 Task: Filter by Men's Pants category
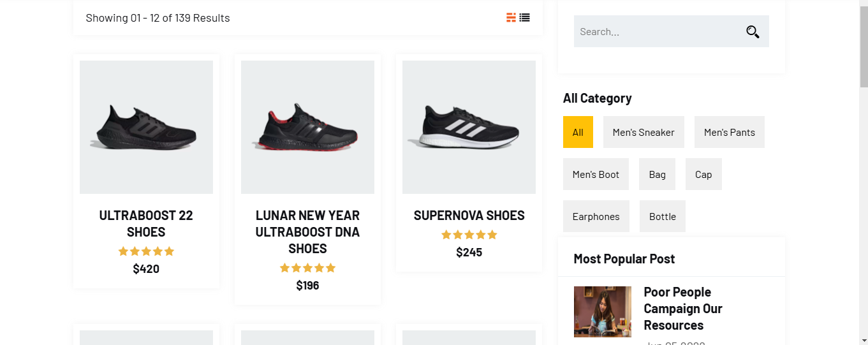730,132
